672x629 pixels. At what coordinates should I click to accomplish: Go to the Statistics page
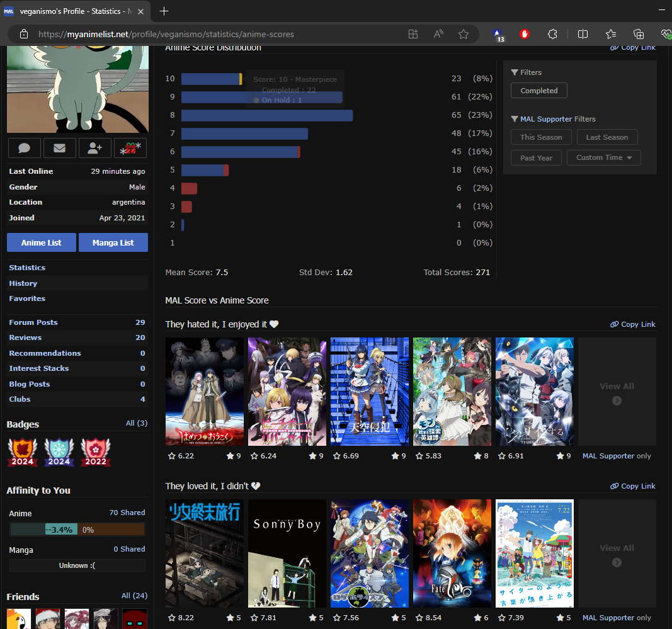point(27,268)
